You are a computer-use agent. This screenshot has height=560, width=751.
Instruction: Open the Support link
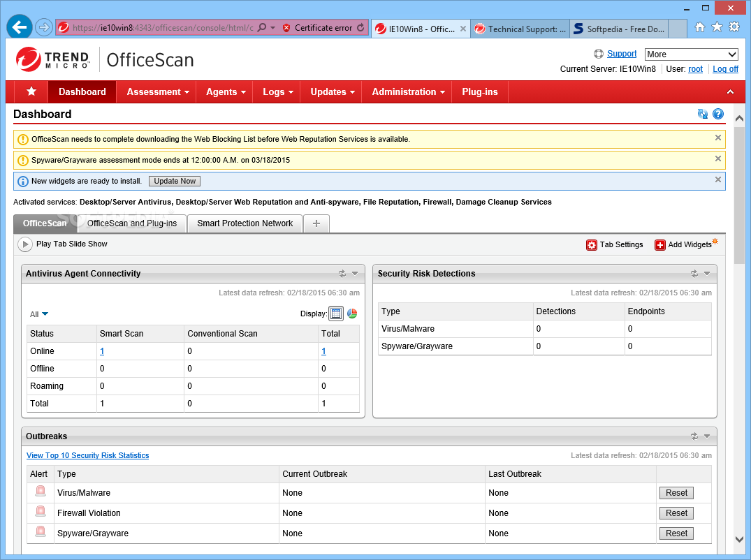pos(622,54)
